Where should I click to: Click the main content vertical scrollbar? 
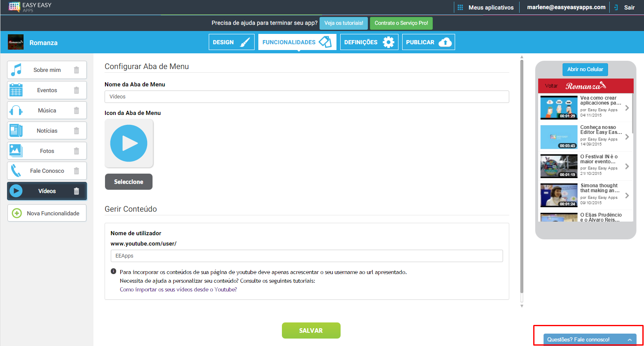(x=522, y=177)
